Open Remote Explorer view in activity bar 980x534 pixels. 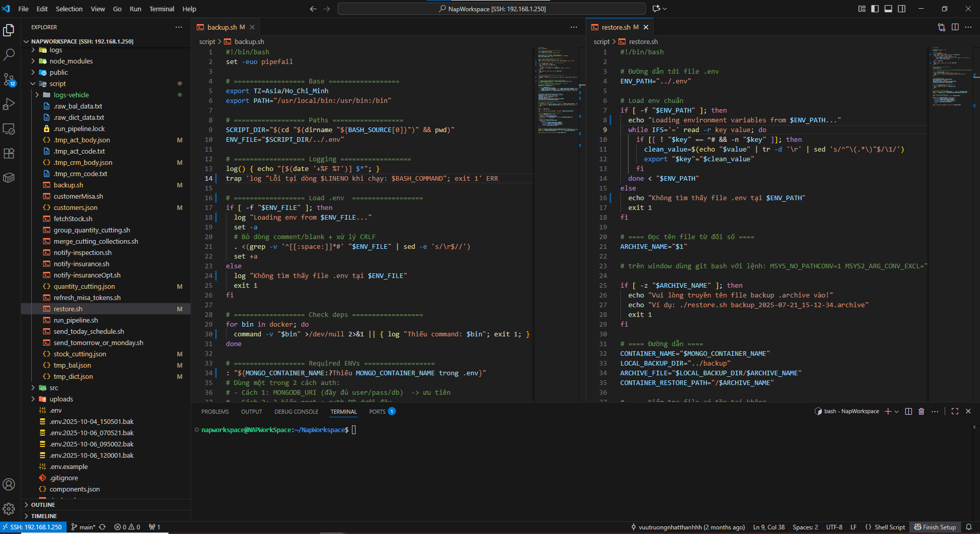click(x=9, y=129)
